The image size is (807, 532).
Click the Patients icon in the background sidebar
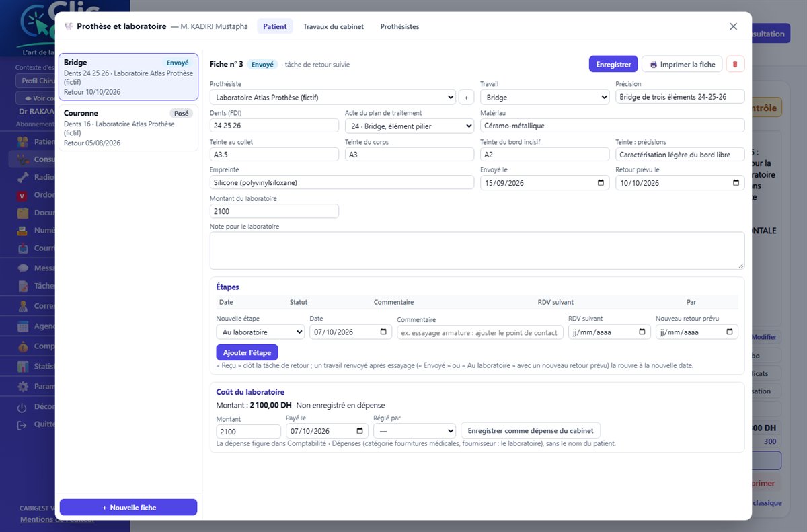[23, 142]
